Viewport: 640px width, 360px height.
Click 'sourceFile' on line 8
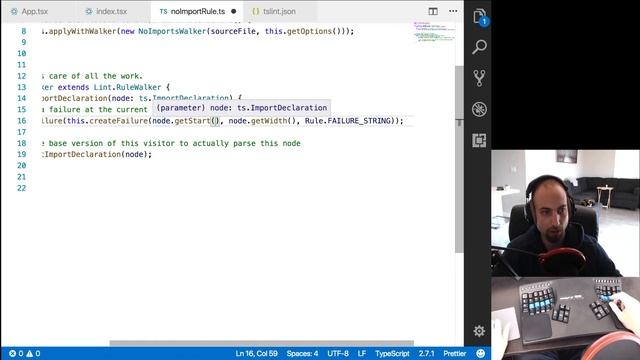point(233,31)
